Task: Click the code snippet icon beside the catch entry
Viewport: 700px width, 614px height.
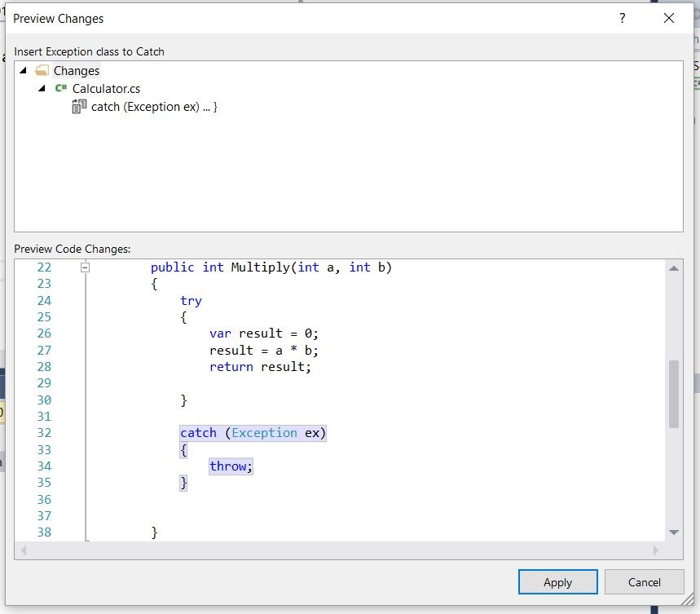Action: (79, 107)
